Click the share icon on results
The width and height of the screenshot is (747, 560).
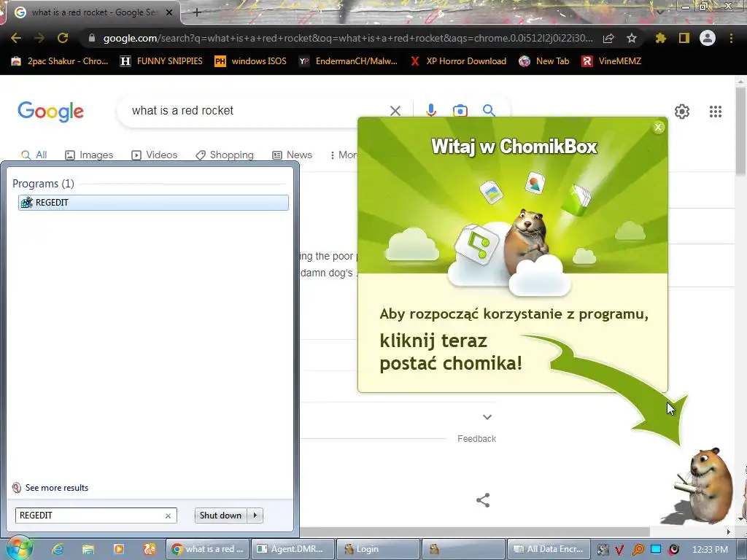[483, 500]
